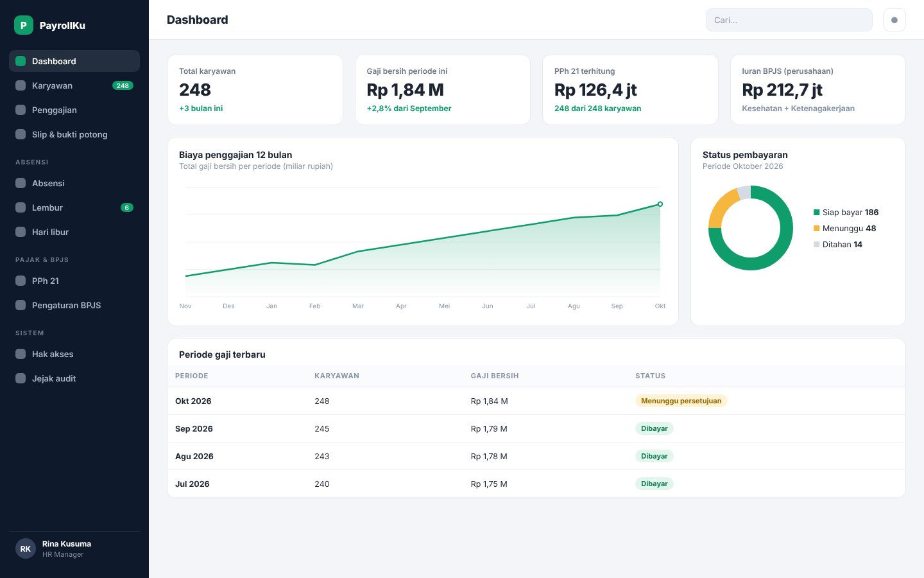Click the Penggajian sidebar icon

pos(21,110)
